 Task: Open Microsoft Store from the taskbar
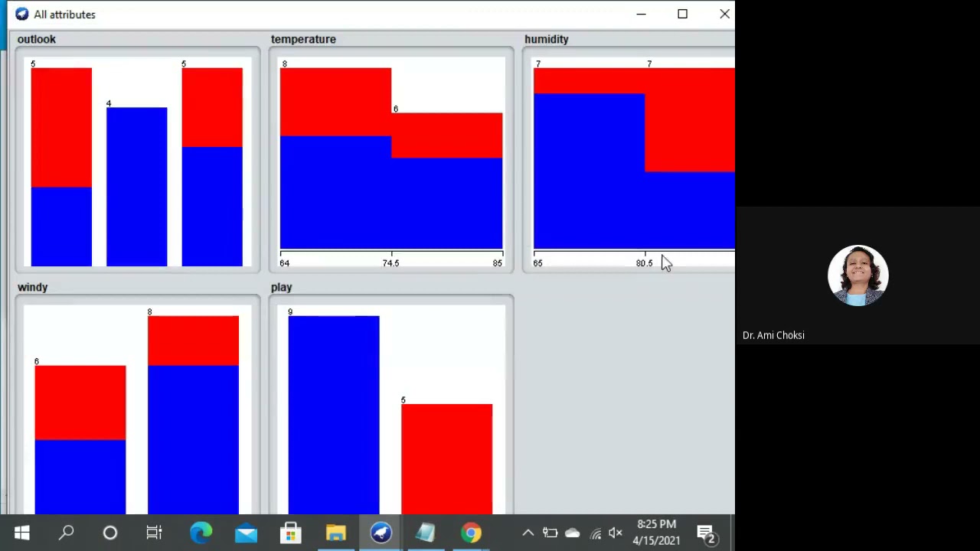[290, 533]
